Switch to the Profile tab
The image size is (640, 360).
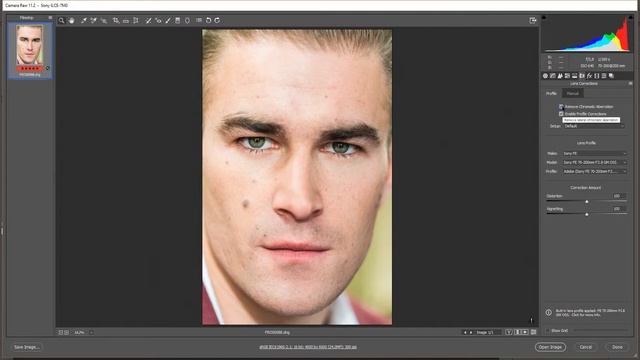click(551, 93)
